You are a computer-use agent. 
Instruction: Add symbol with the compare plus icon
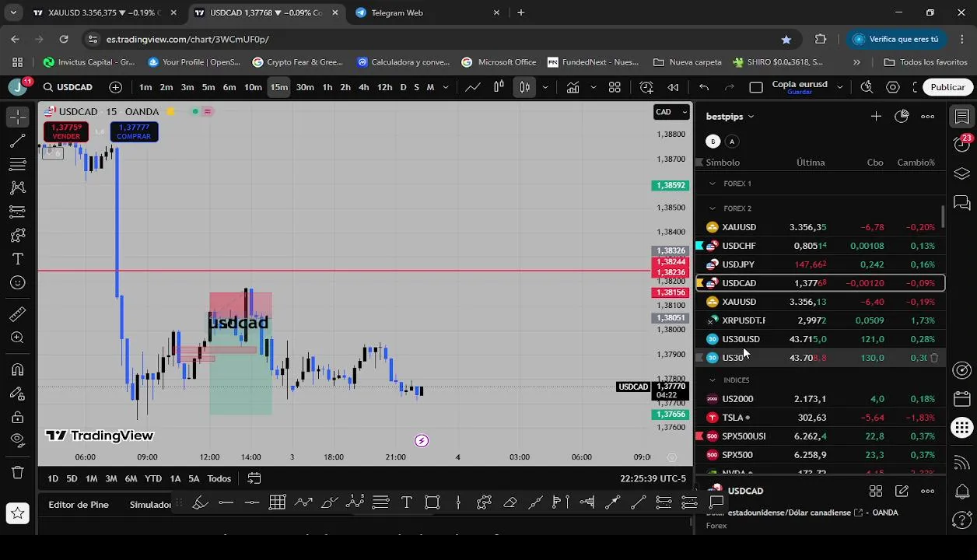point(116,87)
